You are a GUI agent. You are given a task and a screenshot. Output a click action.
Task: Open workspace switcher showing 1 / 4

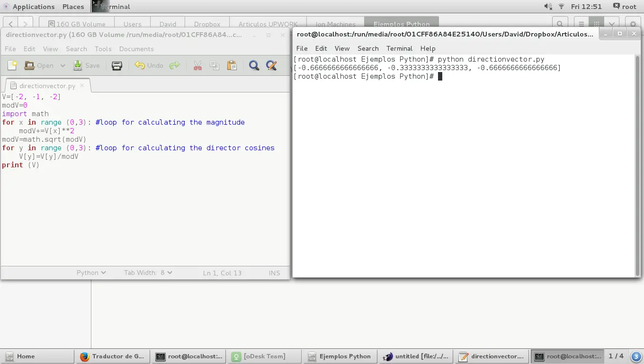pos(616,356)
